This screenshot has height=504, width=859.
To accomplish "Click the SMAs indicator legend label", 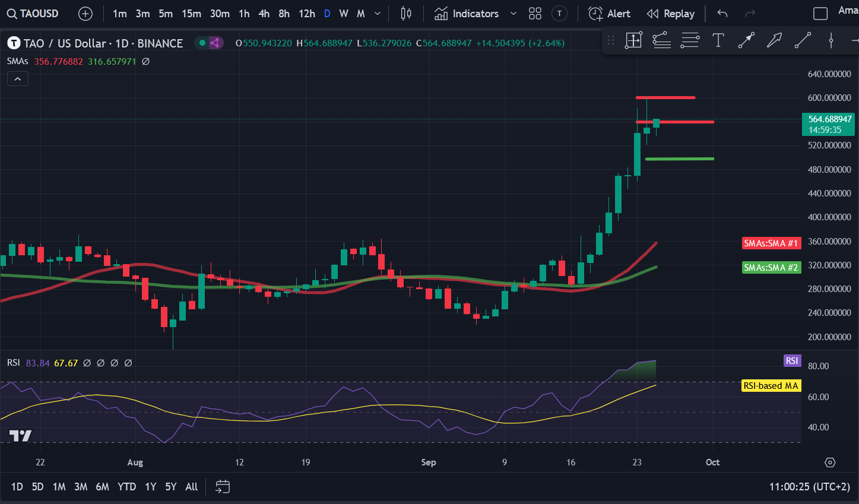I will (x=18, y=61).
